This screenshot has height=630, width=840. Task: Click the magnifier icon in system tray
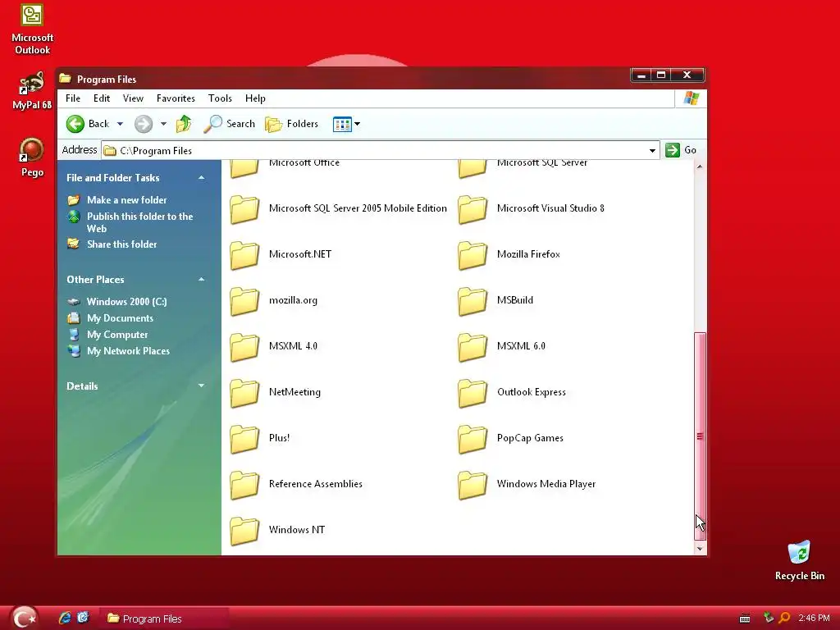coord(784,618)
